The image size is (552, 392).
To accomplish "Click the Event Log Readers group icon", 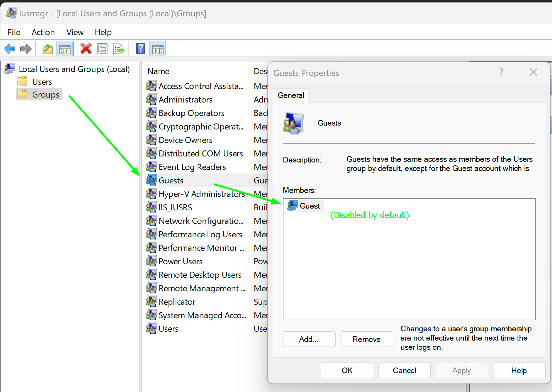I will click(151, 167).
